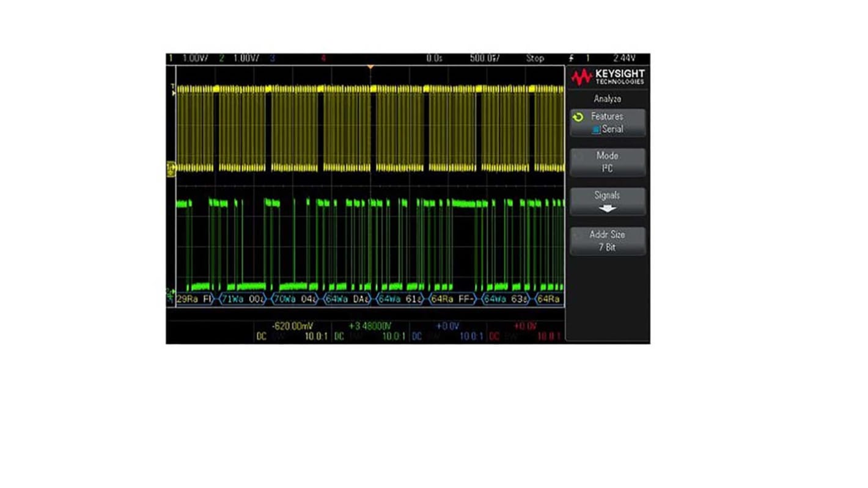Click the white down arrow under Signals
The height and width of the screenshot is (488, 868).
coord(607,208)
